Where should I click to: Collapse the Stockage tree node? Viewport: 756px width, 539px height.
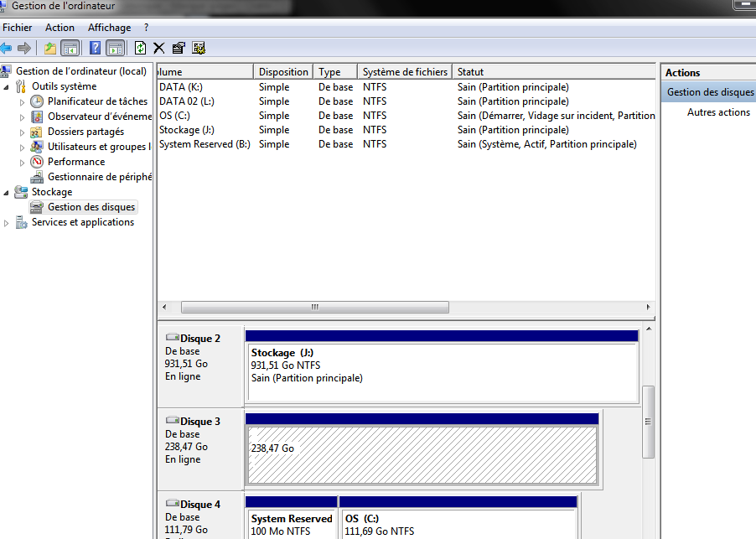click(7, 192)
